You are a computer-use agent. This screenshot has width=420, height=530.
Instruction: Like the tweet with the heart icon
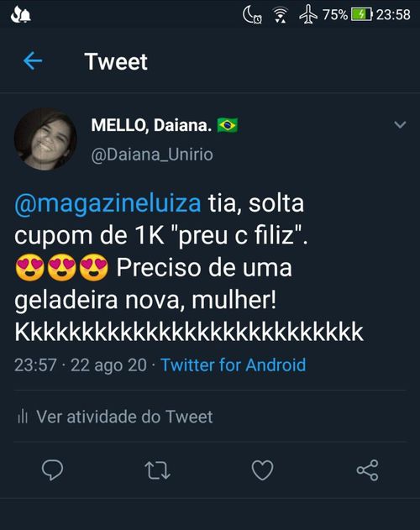click(262, 470)
